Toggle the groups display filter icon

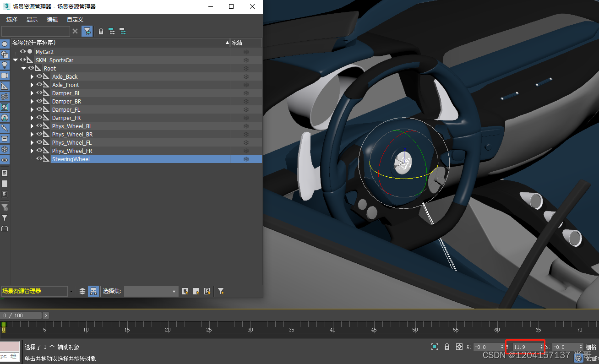[5, 107]
